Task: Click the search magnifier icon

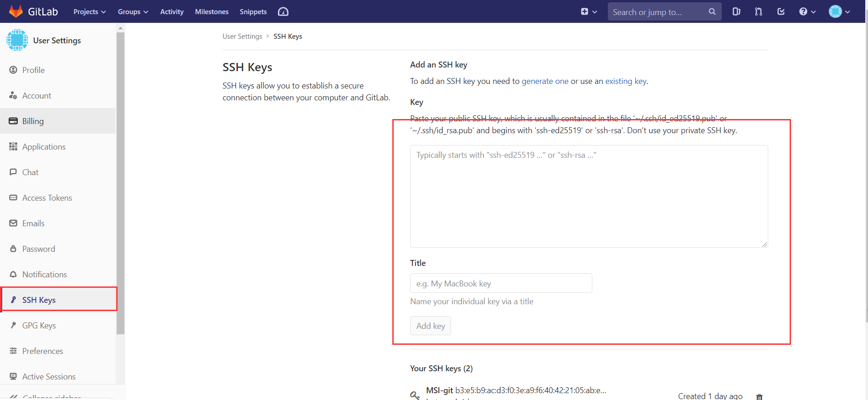Action: [x=712, y=11]
